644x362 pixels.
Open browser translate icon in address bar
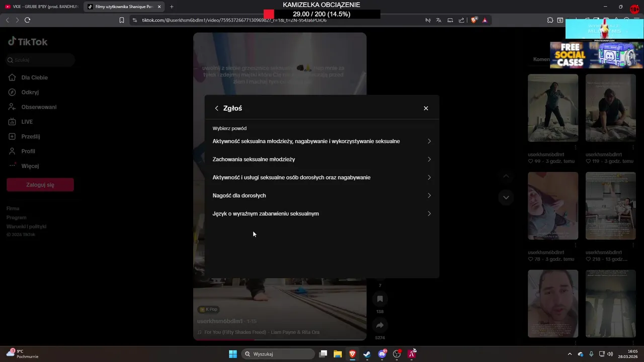click(439, 20)
